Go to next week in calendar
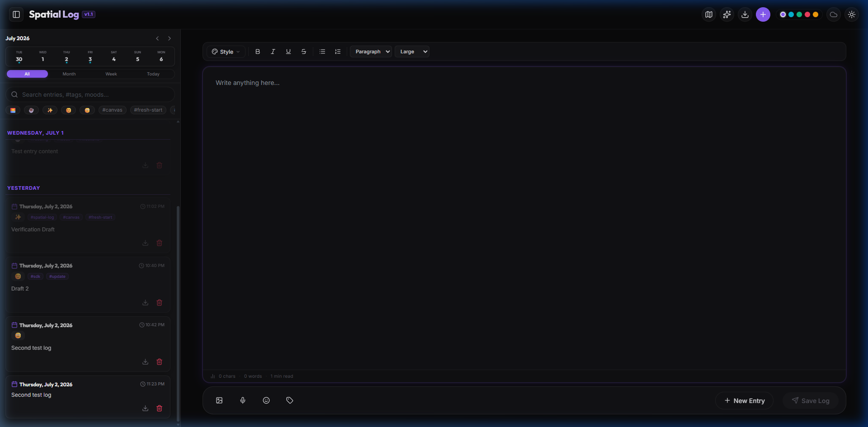Screen dimensions: 868x427 click(x=170, y=38)
